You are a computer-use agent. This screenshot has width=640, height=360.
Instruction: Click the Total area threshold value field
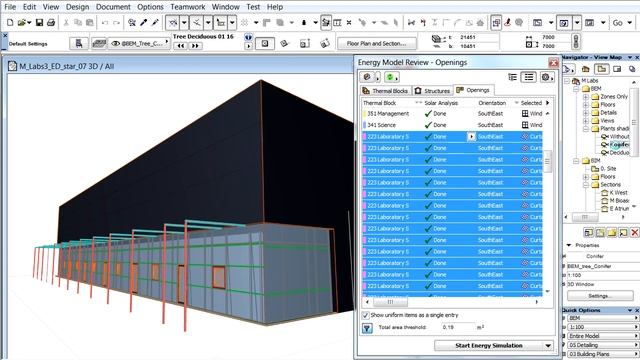pyautogui.click(x=457, y=327)
